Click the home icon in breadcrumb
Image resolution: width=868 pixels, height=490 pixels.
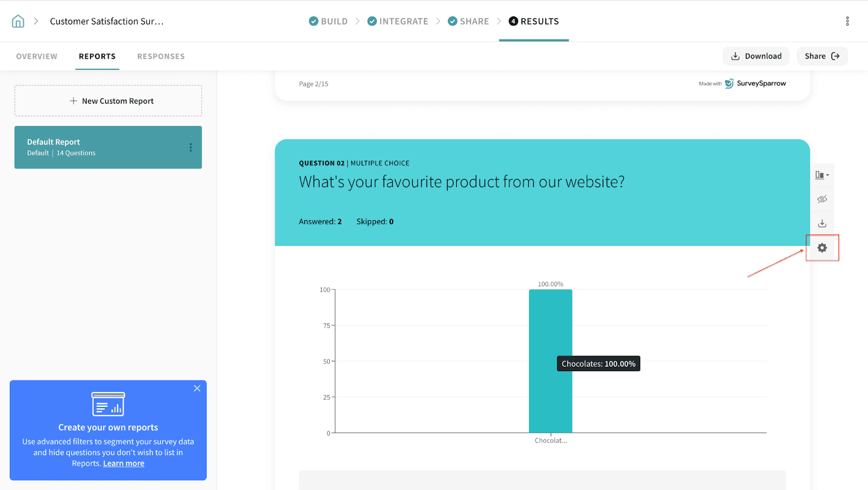(x=18, y=21)
